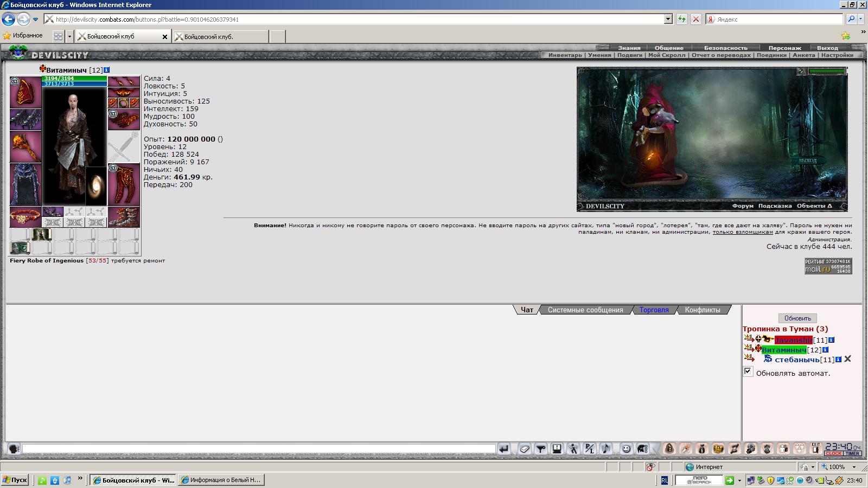The height and width of the screenshot is (488, 868).
Task: Click the exclamation monitor icon in chat bar
Action: pyautogui.click(x=557, y=449)
